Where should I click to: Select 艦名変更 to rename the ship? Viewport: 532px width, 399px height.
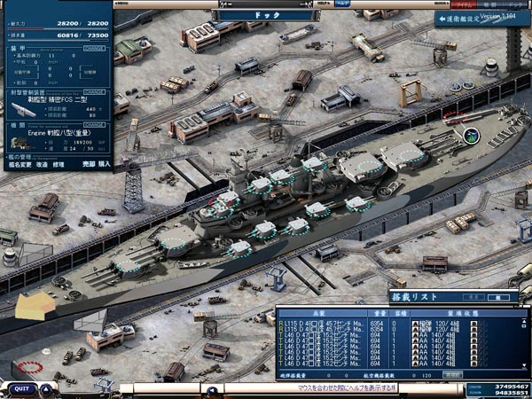[19, 164]
